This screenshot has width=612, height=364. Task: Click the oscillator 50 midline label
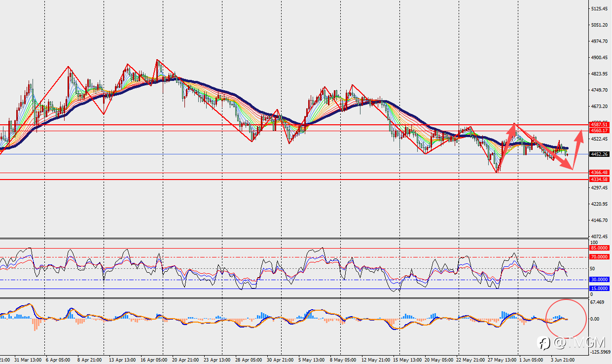click(593, 269)
